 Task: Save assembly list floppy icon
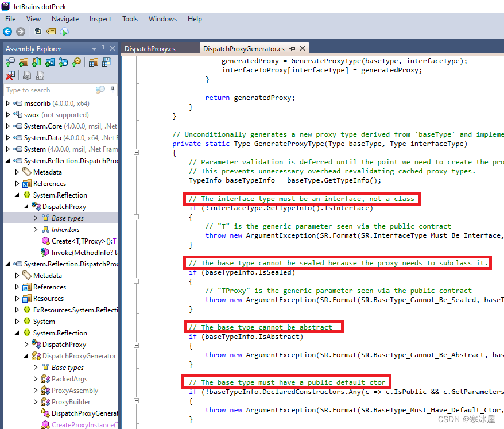point(107,62)
